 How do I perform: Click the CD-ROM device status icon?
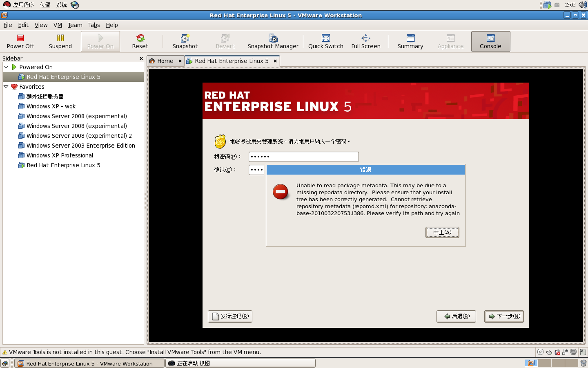click(x=540, y=352)
